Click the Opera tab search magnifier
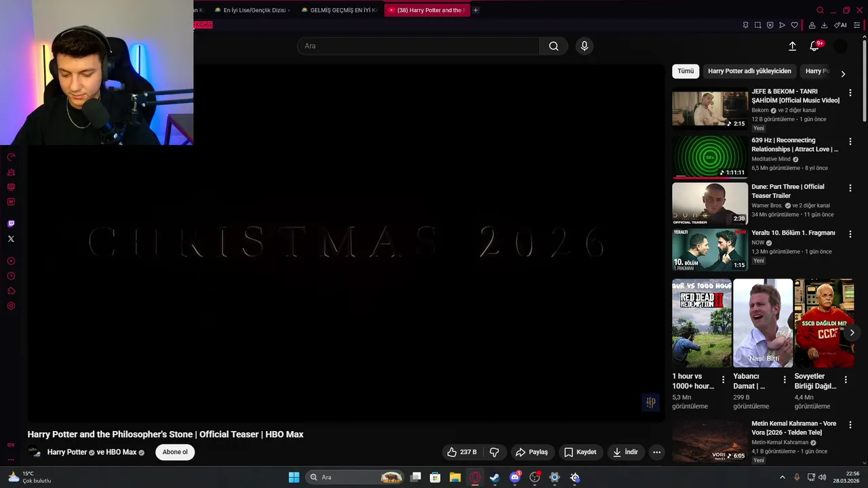Viewport: 868px width, 488px height. [820, 10]
